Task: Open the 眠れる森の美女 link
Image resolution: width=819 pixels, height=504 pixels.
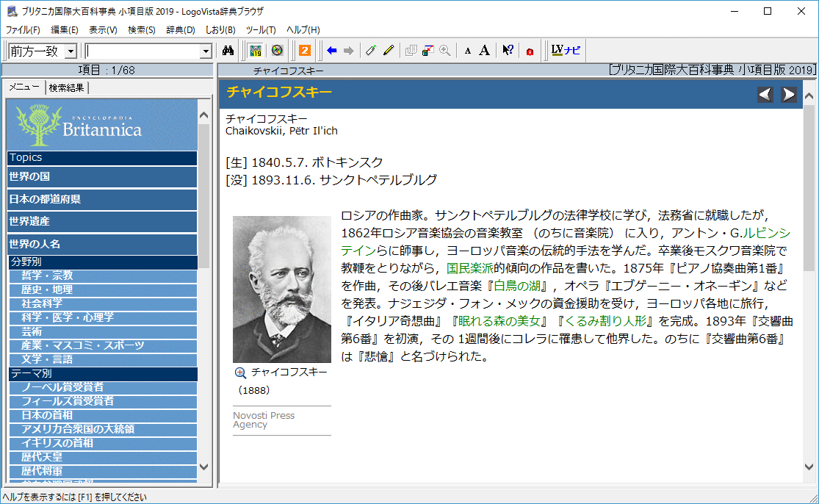Action: click(x=499, y=321)
